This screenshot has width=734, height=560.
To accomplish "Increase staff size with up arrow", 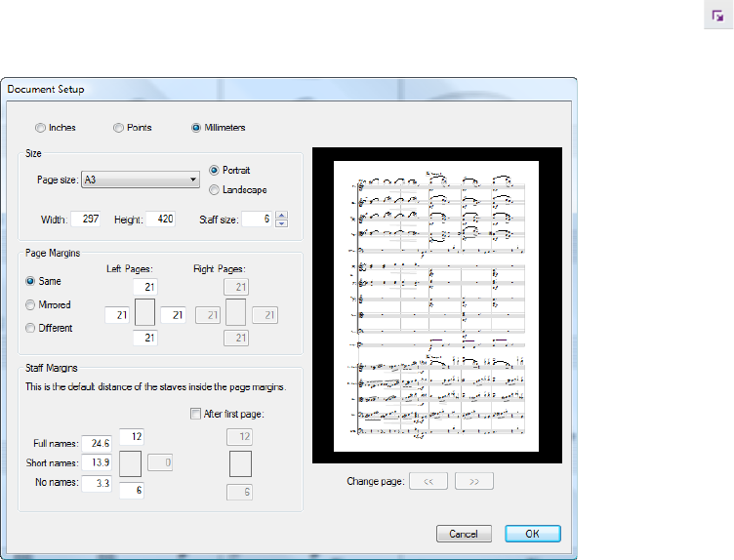I will [282, 216].
